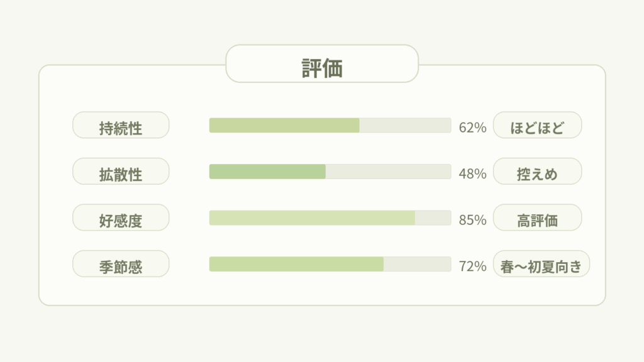The image size is (644, 362).
Task: Click the ほどほど tag
Action: (x=538, y=125)
